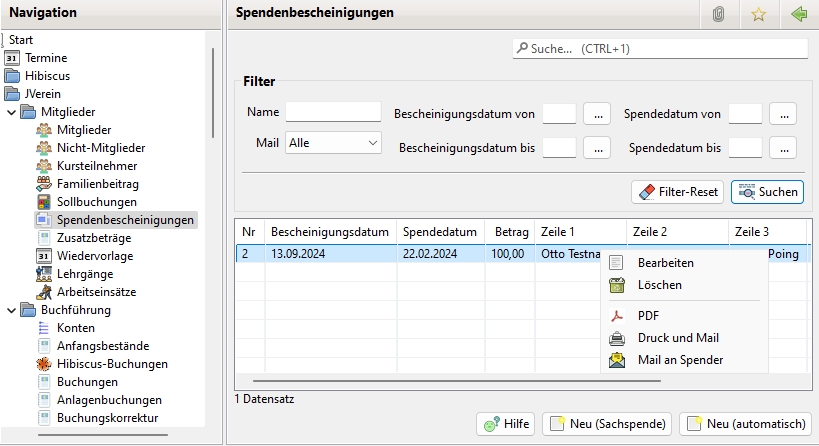Screen dimensions: 819x446
Task: Collapse the Mitglieder folder
Action: [x=12, y=111]
